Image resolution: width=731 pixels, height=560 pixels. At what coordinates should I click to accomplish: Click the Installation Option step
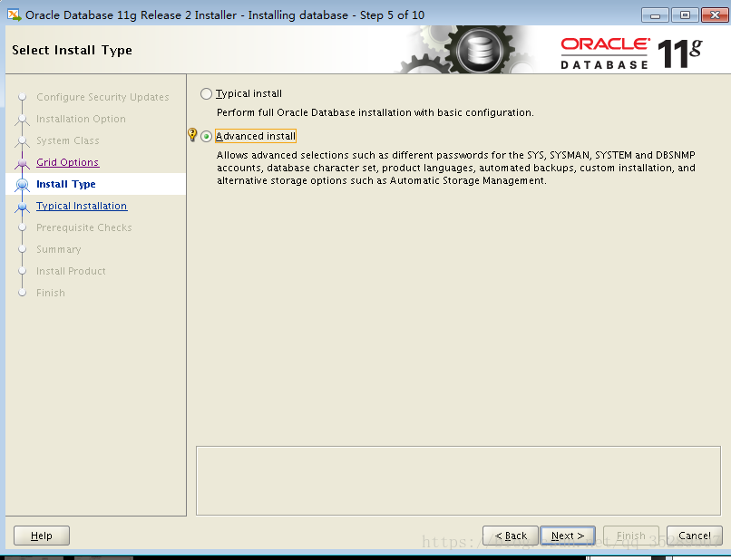click(x=81, y=119)
